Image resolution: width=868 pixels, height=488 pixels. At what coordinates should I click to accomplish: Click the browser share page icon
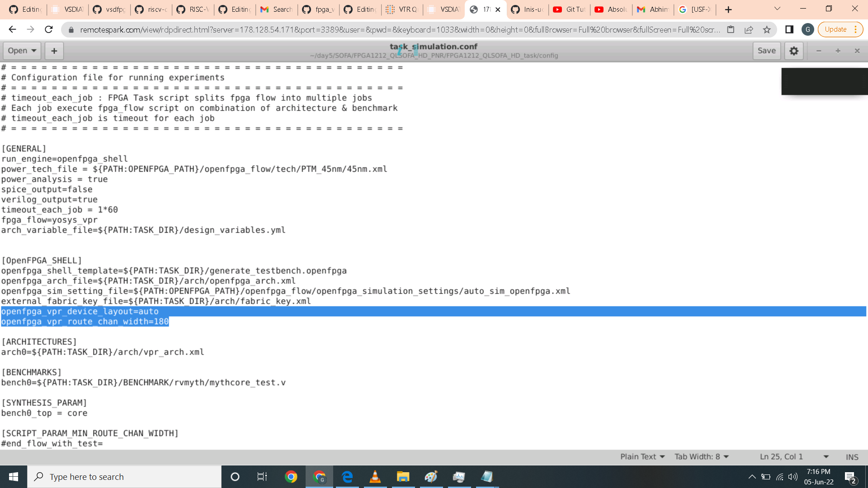tap(749, 30)
